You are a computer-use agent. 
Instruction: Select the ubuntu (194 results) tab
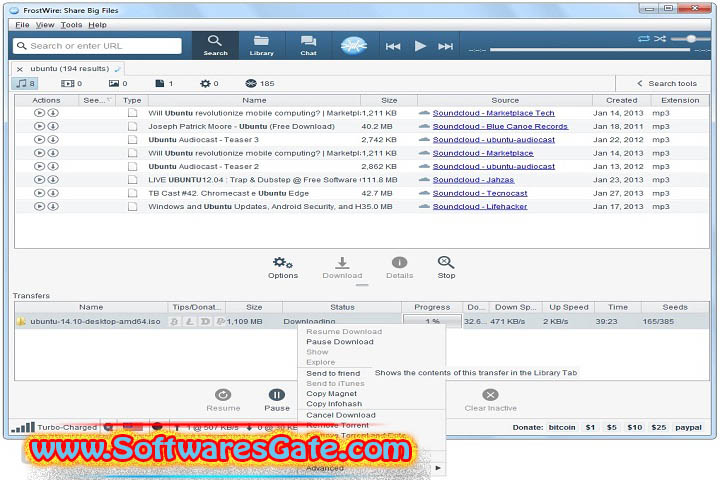click(69, 68)
